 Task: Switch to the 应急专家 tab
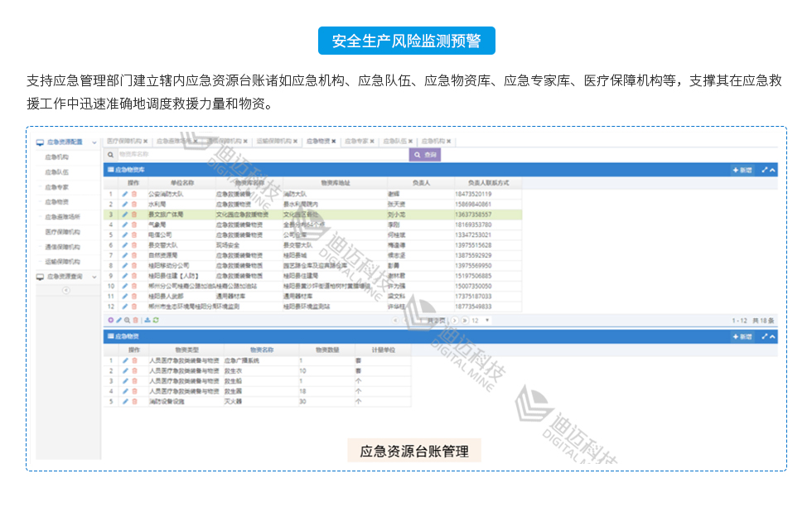tap(357, 142)
